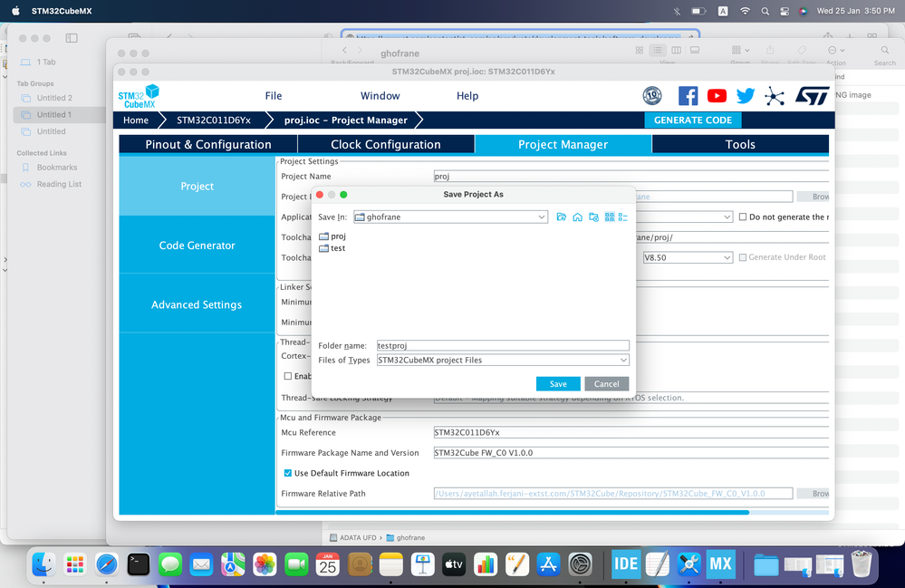This screenshot has height=588, width=905.
Task: Toggle the Enab… checkbox in Thread-safe settings
Action: (x=287, y=376)
